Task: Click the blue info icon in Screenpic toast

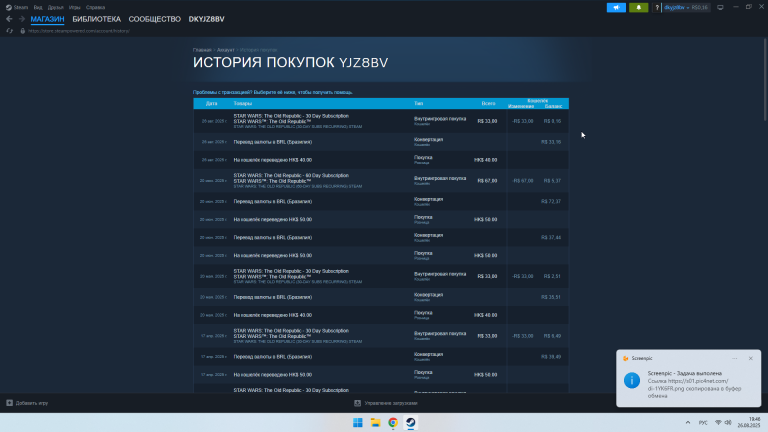Action: point(632,381)
